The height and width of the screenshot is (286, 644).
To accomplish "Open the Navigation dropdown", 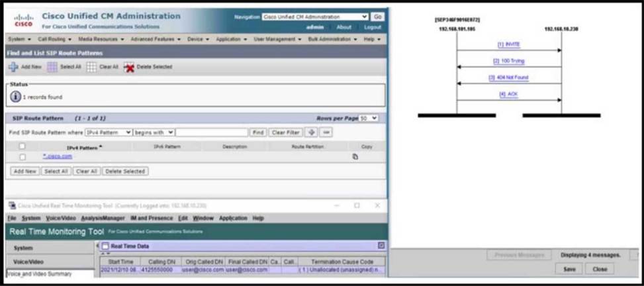I will [315, 17].
